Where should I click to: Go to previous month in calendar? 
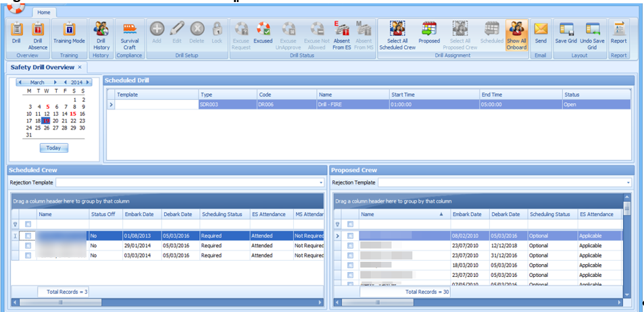(20, 82)
